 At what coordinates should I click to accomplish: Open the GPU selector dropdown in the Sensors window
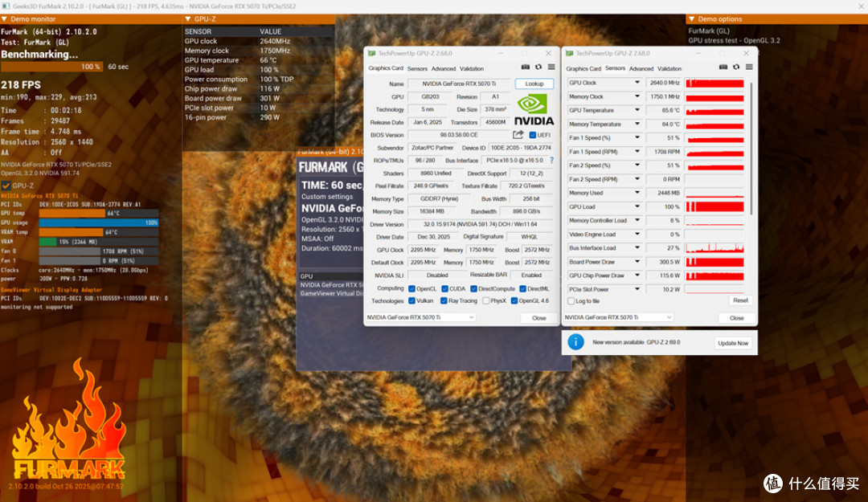[x=618, y=317]
